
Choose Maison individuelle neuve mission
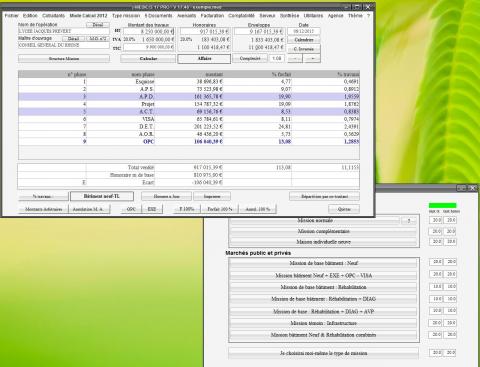[324, 242]
